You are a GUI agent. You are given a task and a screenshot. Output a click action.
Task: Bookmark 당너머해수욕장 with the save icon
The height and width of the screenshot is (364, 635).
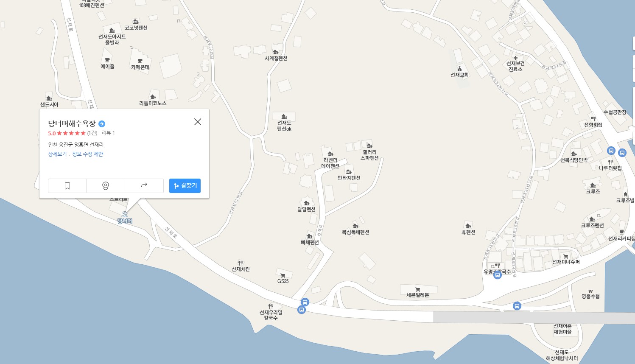67,186
